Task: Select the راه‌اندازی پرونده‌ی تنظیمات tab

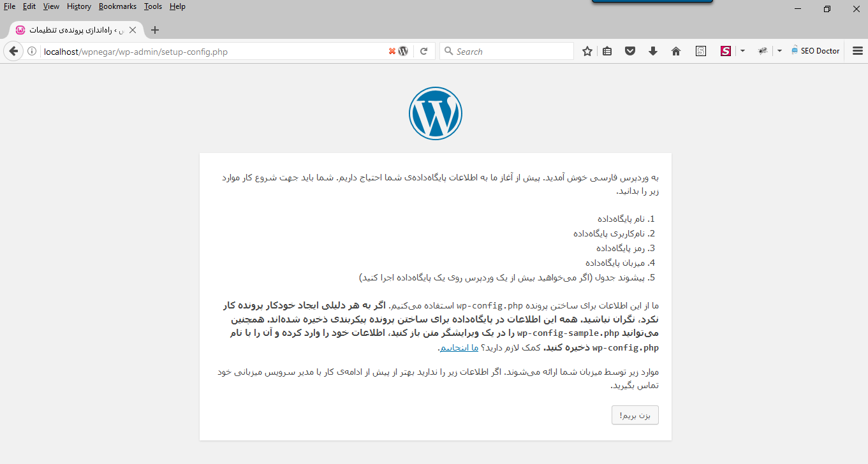Action: pyautogui.click(x=76, y=30)
